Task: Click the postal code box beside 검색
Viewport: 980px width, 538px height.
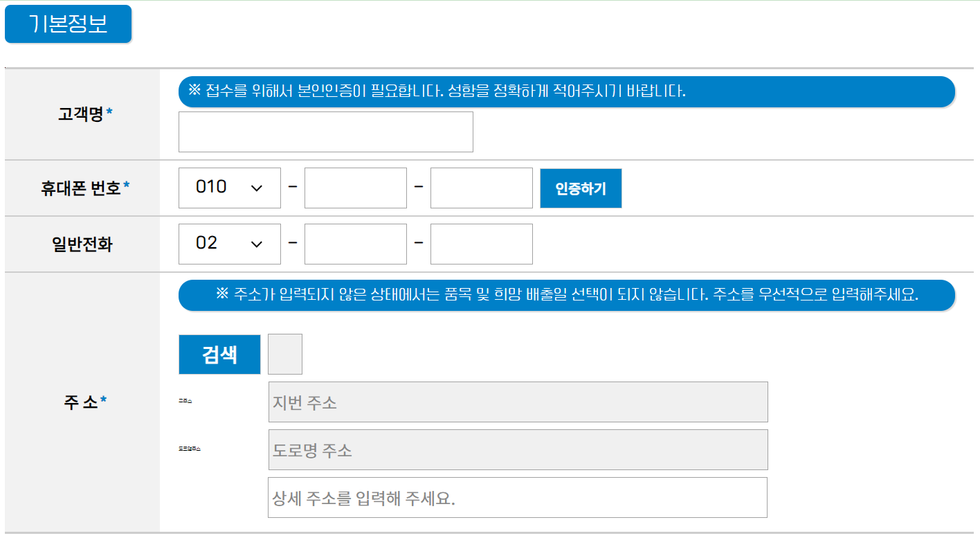Action: [286, 354]
